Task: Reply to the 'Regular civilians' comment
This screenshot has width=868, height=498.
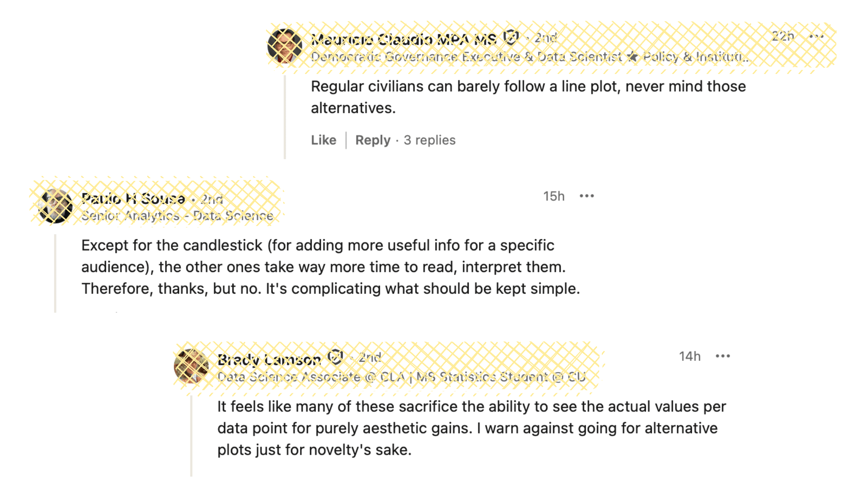Action: pyautogui.click(x=373, y=140)
